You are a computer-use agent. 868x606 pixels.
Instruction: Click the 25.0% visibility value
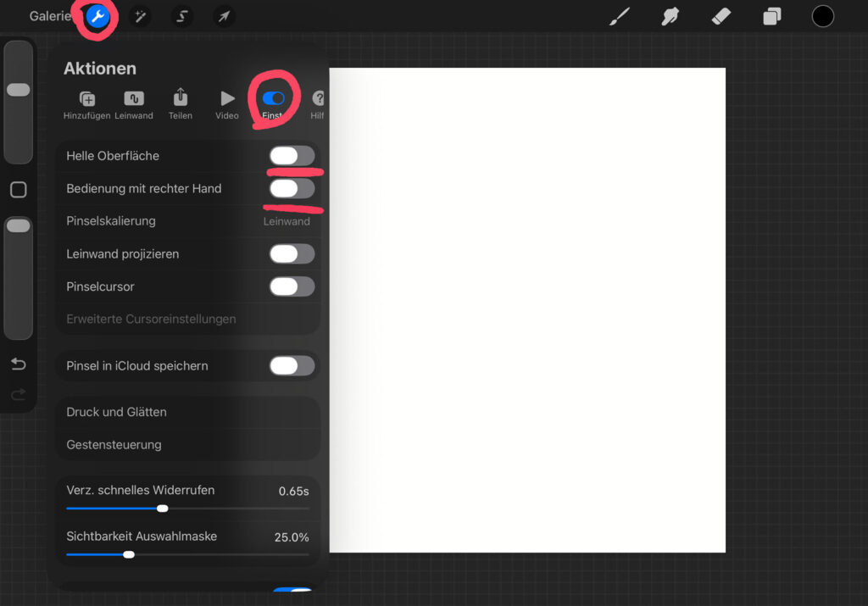(x=292, y=537)
